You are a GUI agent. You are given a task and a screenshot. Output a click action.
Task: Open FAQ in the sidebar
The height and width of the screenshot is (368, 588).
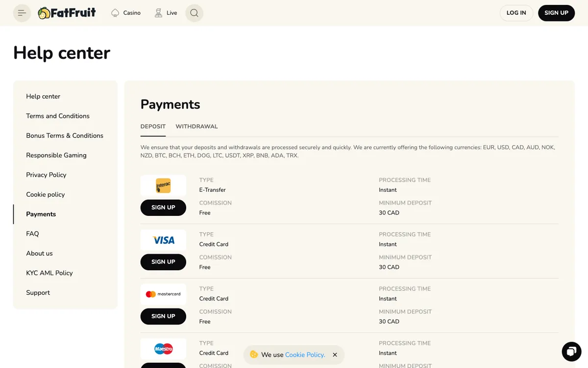pos(32,234)
